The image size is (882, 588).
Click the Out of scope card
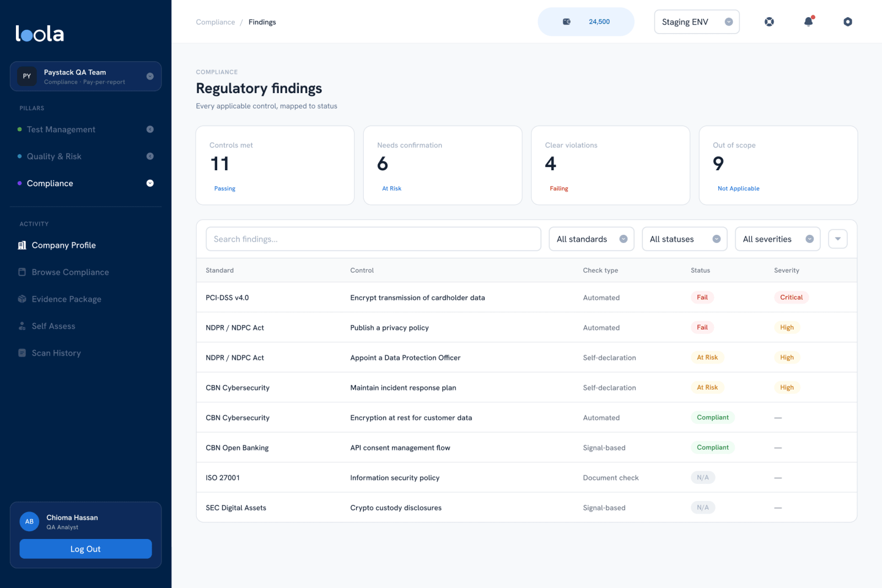(x=778, y=165)
